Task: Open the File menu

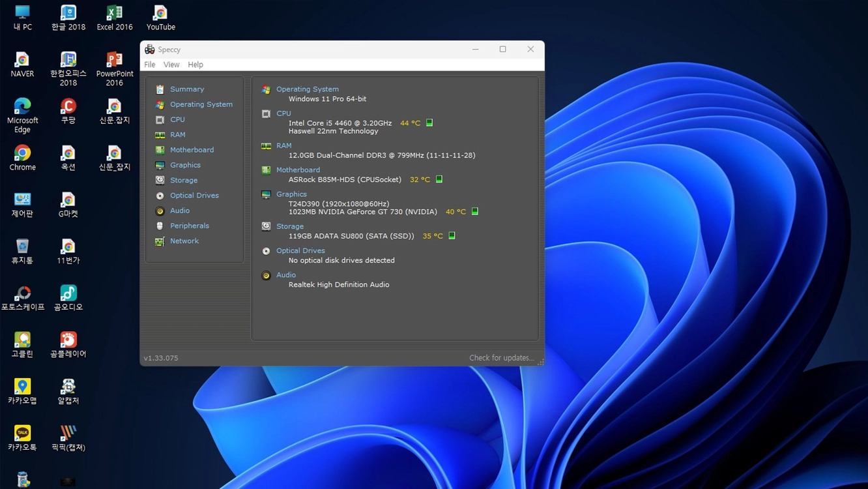Action: point(150,65)
